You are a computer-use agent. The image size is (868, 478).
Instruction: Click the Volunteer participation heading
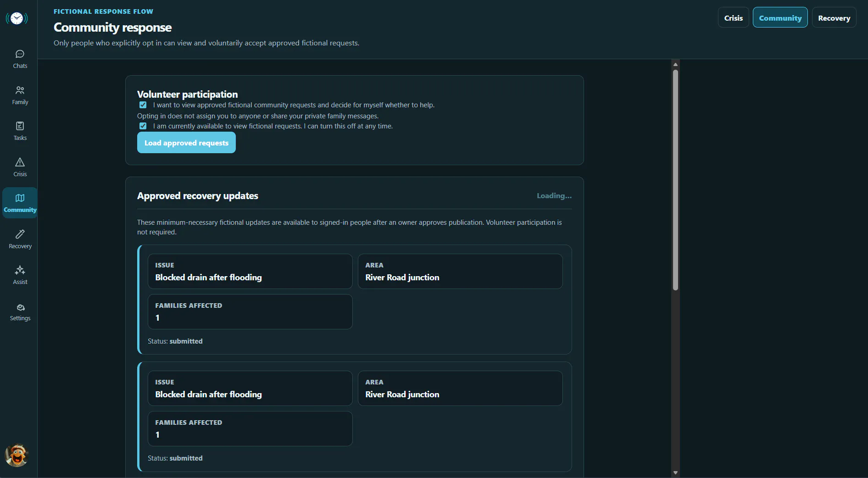tap(187, 94)
